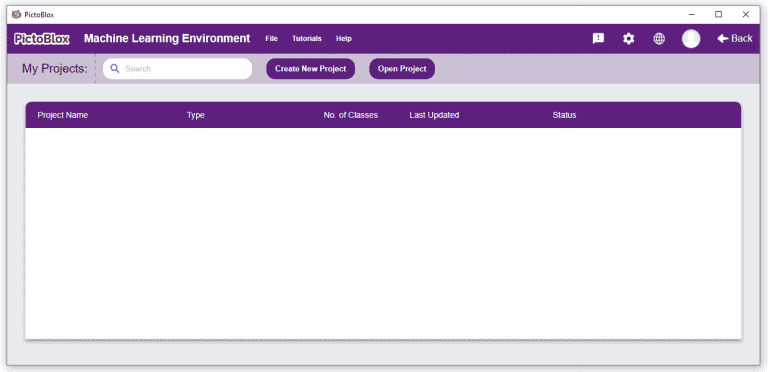Click the No. of Classes column header
The width and height of the screenshot is (768, 372).
pyautogui.click(x=351, y=115)
